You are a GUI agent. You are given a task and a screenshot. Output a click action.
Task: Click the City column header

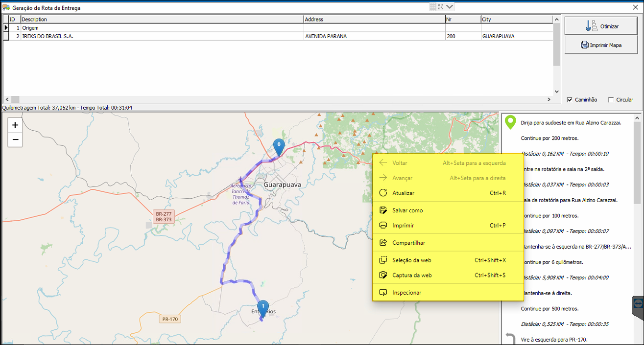[517, 20]
